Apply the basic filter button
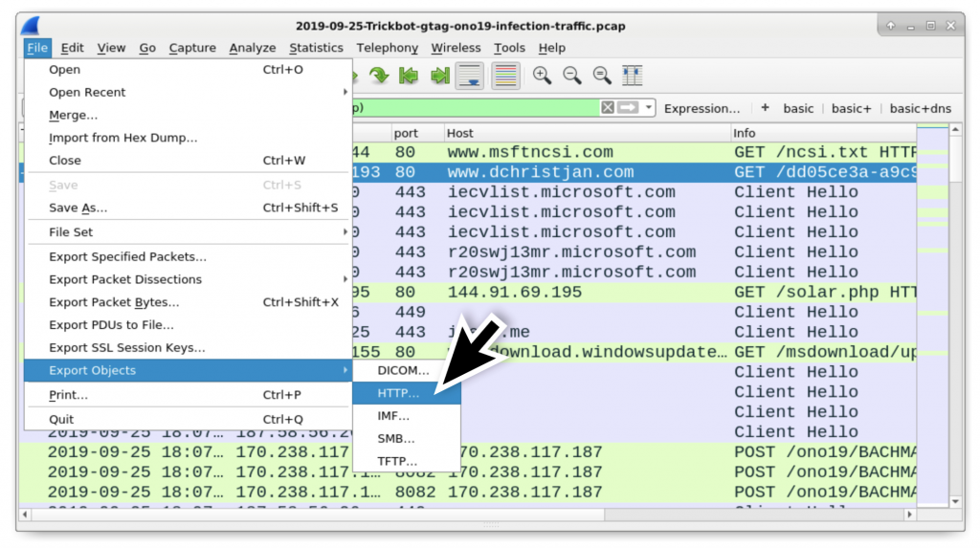 [798, 108]
